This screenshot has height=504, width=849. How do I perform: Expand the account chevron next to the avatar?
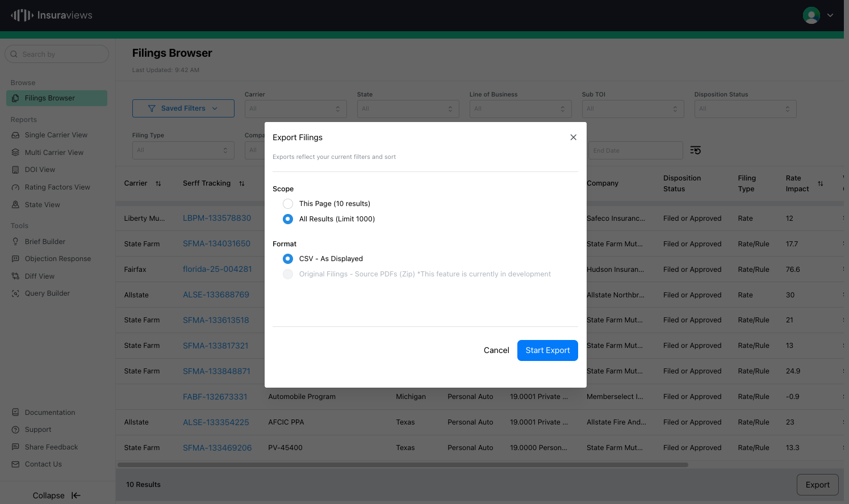click(x=830, y=15)
